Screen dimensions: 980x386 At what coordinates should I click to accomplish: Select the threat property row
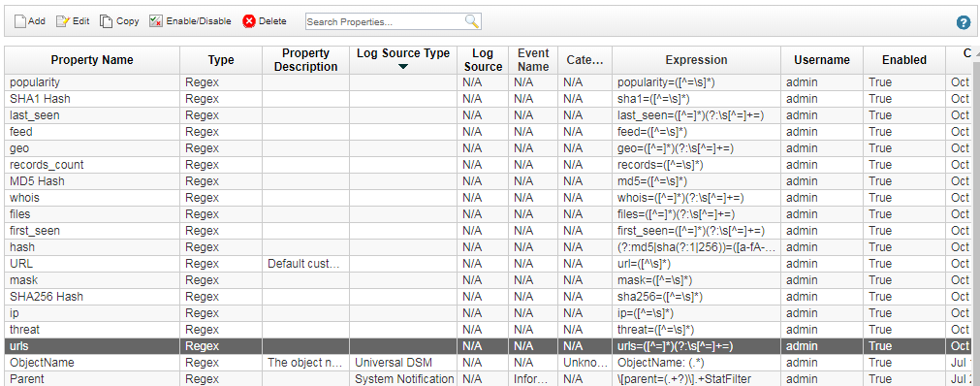pos(488,330)
